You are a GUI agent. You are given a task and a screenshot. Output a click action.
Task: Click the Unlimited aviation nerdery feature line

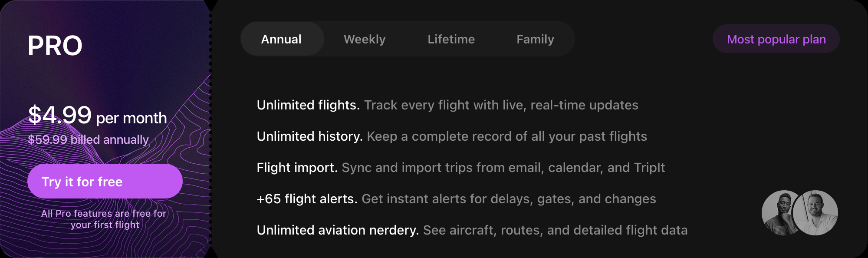pyautogui.click(x=472, y=230)
